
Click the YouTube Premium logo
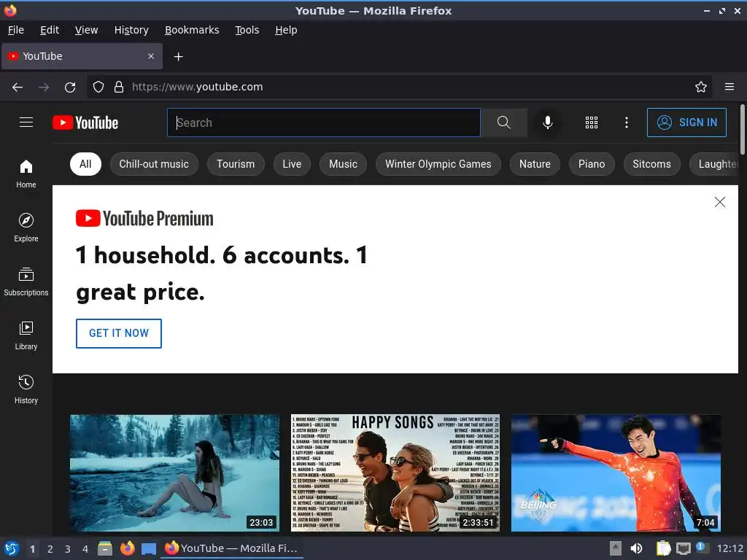pyautogui.click(x=144, y=219)
